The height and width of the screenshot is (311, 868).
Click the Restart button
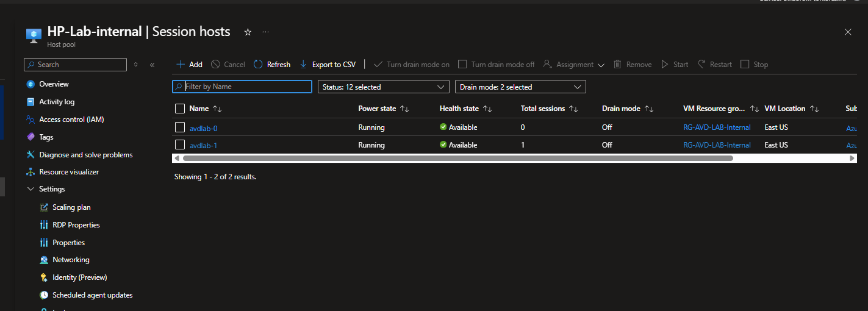pyautogui.click(x=715, y=65)
